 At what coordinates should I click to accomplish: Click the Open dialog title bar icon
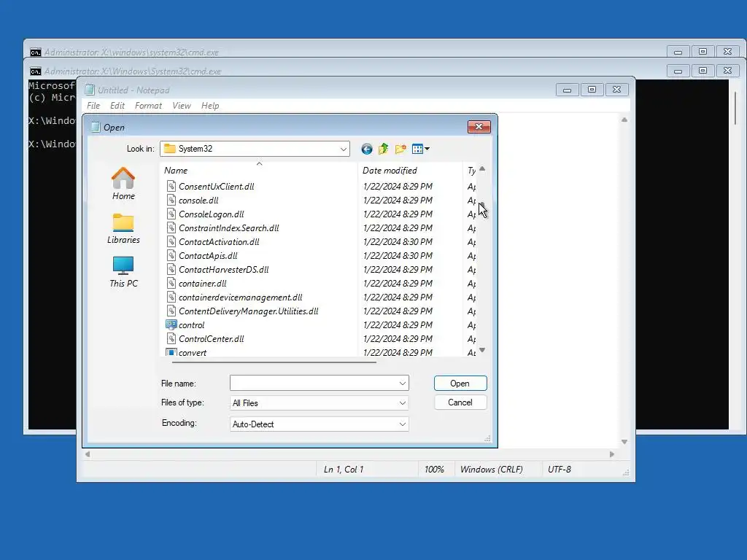click(96, 127)
